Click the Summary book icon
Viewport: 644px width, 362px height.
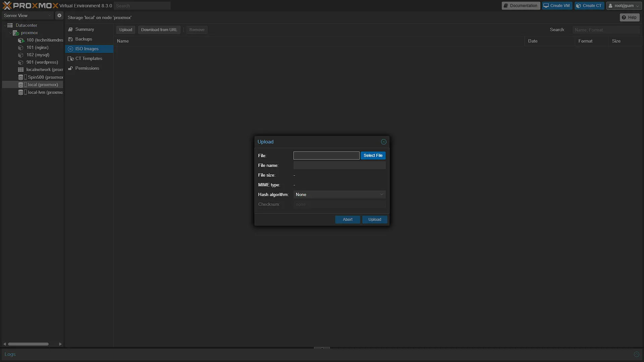point(70,29)
